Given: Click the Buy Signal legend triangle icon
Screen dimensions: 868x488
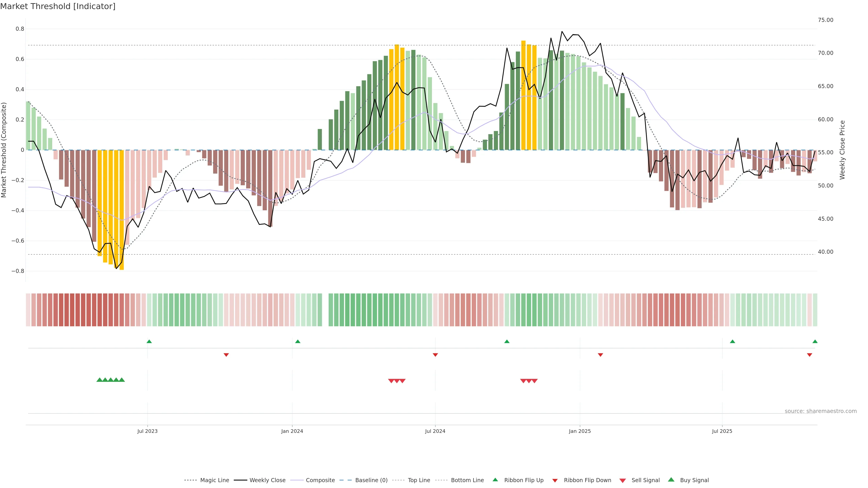Looking at the screenshot, I should (671, 480).
